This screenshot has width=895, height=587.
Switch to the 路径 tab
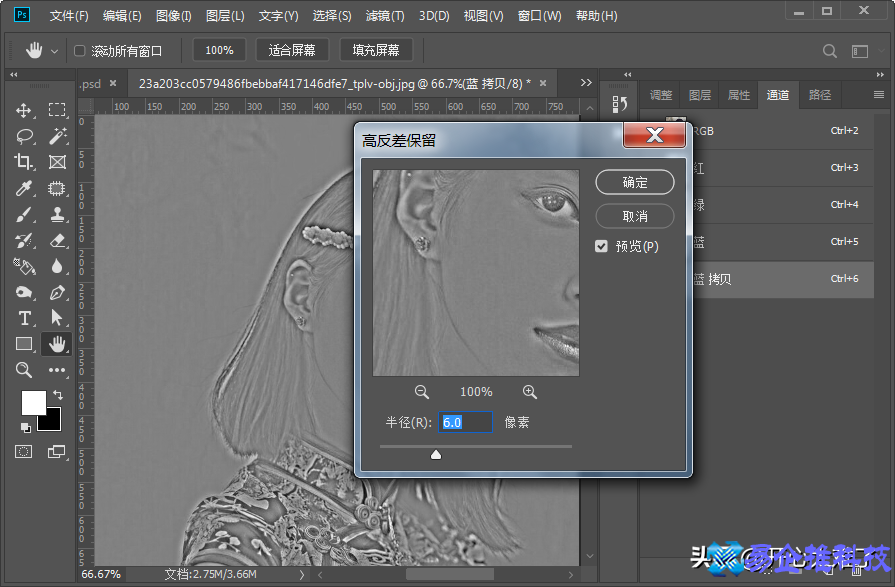coord(819,95)
